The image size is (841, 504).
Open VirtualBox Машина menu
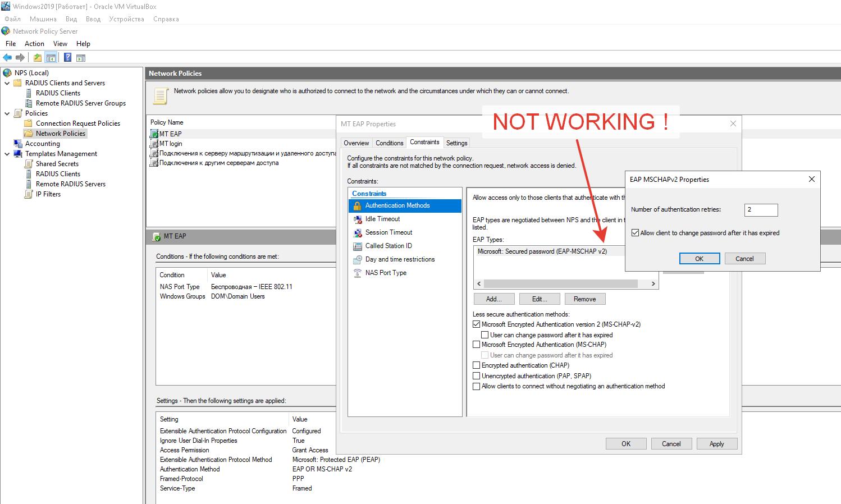coord(43,19)
